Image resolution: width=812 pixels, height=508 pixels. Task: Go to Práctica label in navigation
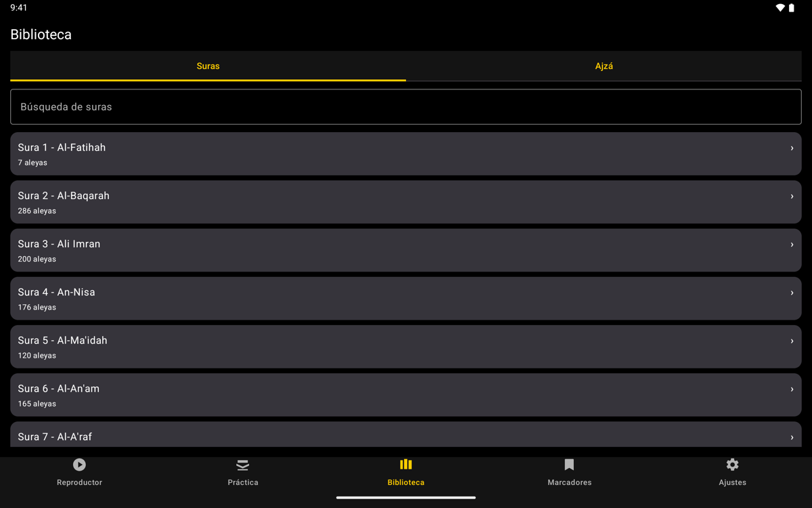coord(243,482)
